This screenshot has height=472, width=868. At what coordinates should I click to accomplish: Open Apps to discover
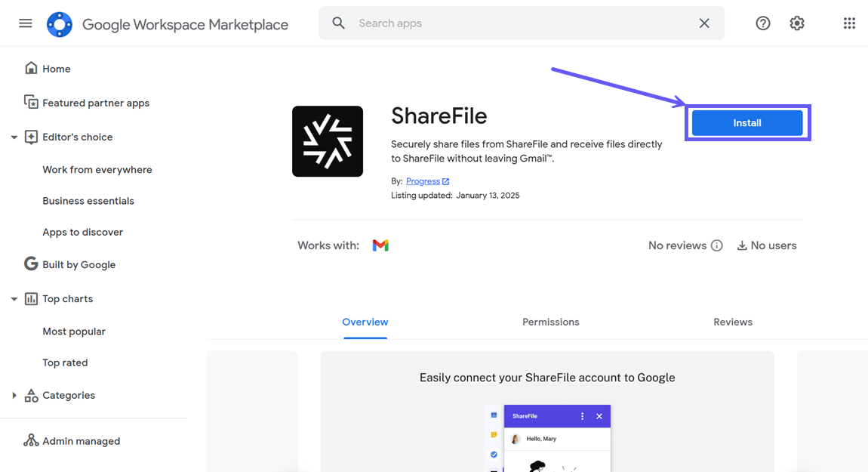[x=82, y=232]
